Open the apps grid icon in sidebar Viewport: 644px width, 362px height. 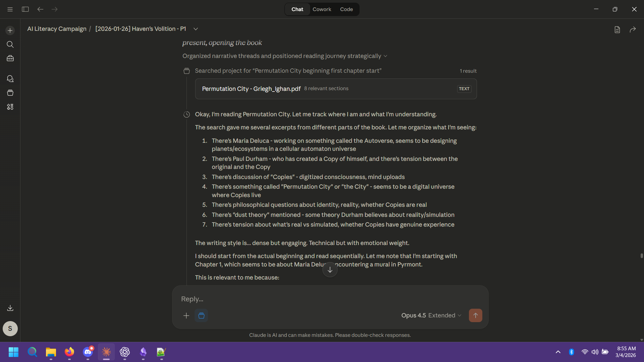10,107
